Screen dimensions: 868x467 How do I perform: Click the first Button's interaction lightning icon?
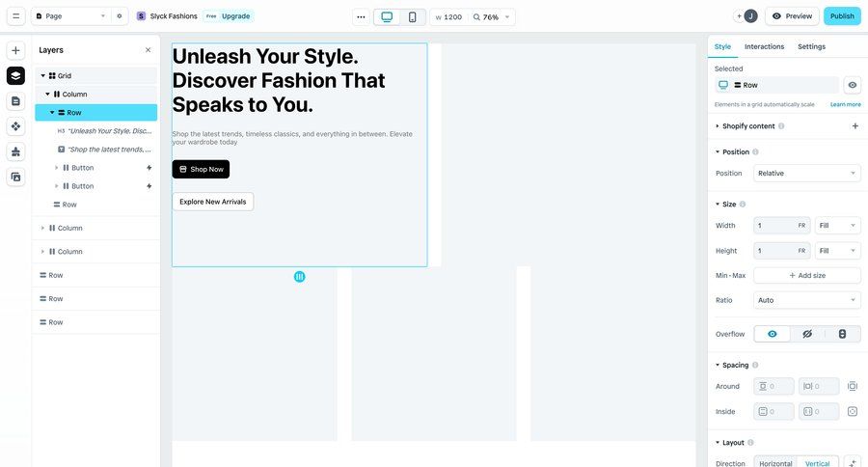[x=149, y=168]
